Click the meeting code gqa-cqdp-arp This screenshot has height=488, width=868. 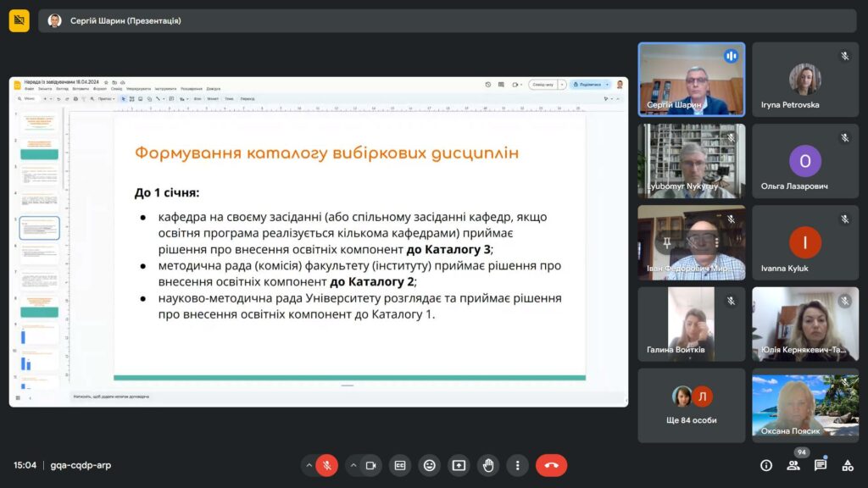[81, 465]
